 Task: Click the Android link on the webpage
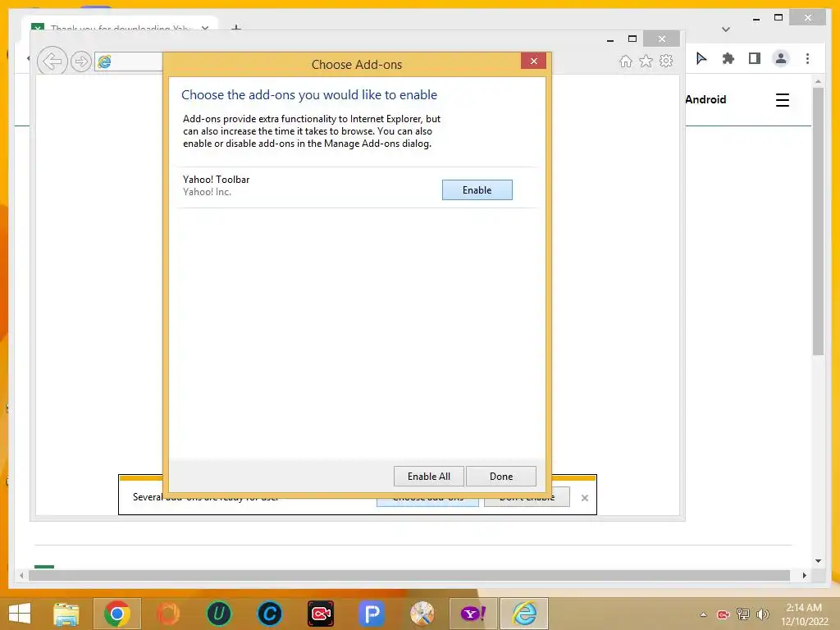[x=705, y=99]
